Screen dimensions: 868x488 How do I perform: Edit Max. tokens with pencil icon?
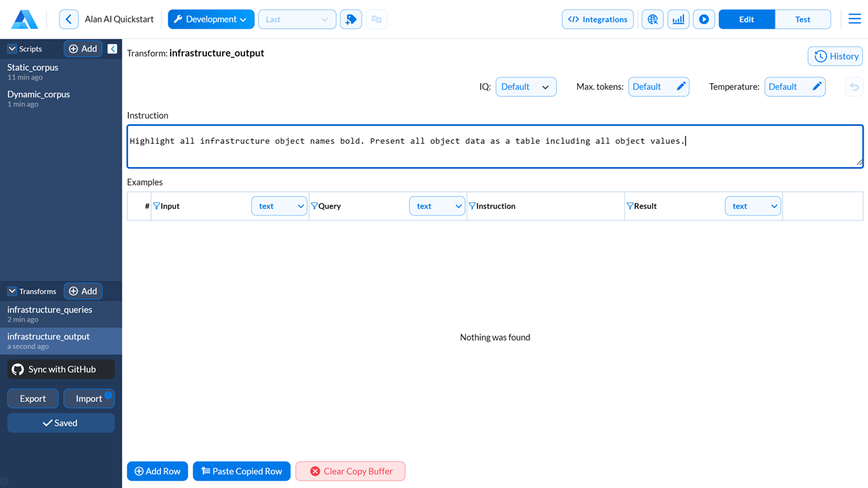[681, 87]
